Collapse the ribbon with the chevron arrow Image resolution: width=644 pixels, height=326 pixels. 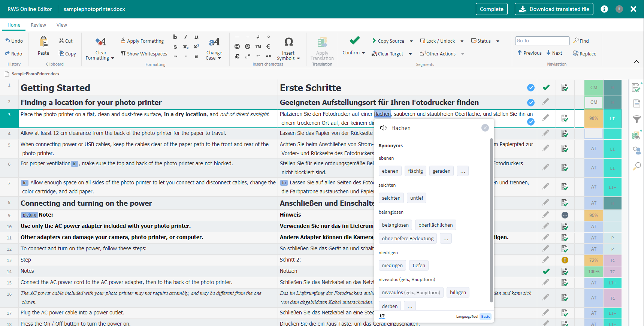pyautogui.click(x=636, y=61)
